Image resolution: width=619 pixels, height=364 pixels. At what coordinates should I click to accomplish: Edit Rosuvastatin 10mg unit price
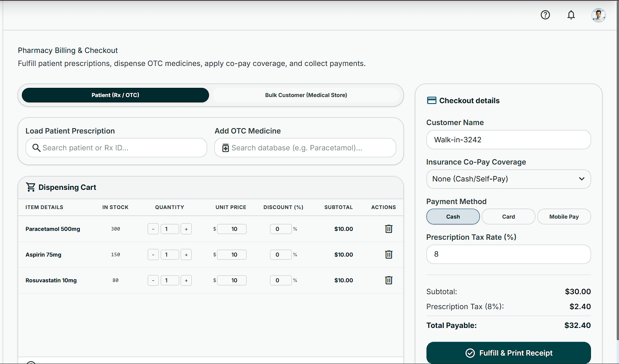click(232, 280)
